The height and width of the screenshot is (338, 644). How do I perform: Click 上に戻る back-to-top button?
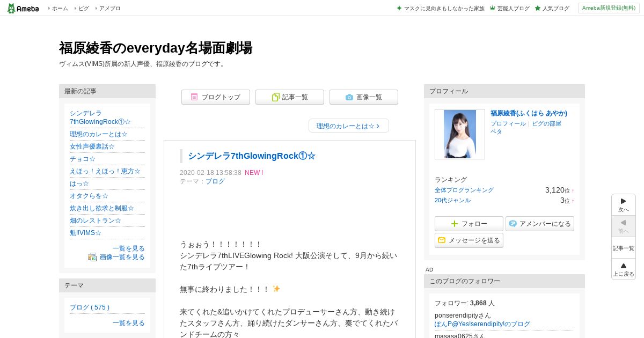(x=624, y=269)
